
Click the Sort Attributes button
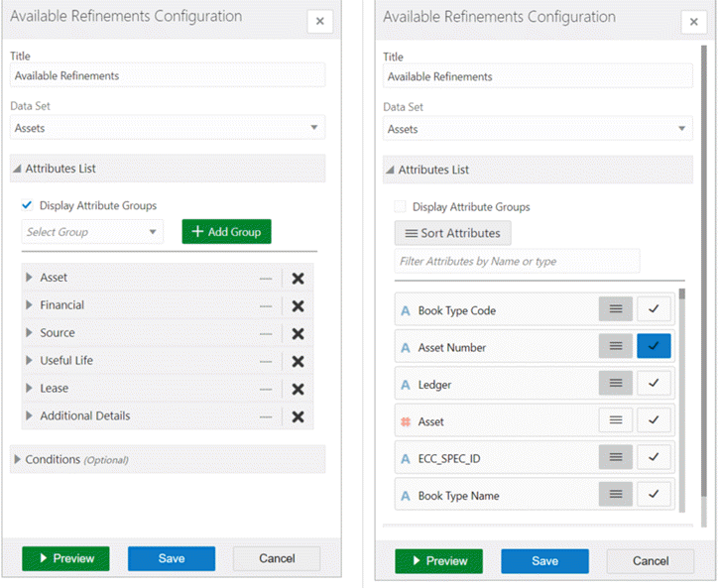coord(453,233)
